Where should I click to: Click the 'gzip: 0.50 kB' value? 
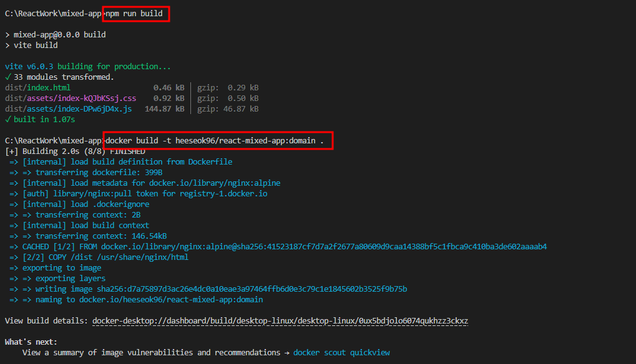[x=228, y=98]
